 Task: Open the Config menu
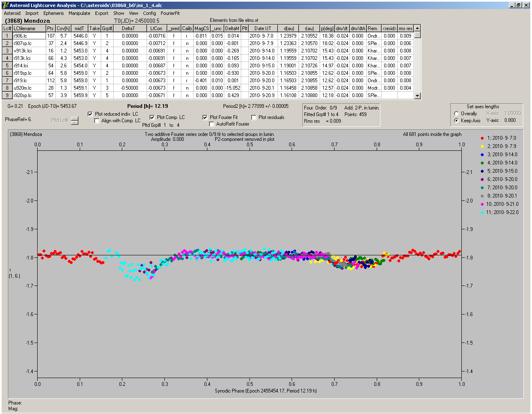click(x=150, y=13)
